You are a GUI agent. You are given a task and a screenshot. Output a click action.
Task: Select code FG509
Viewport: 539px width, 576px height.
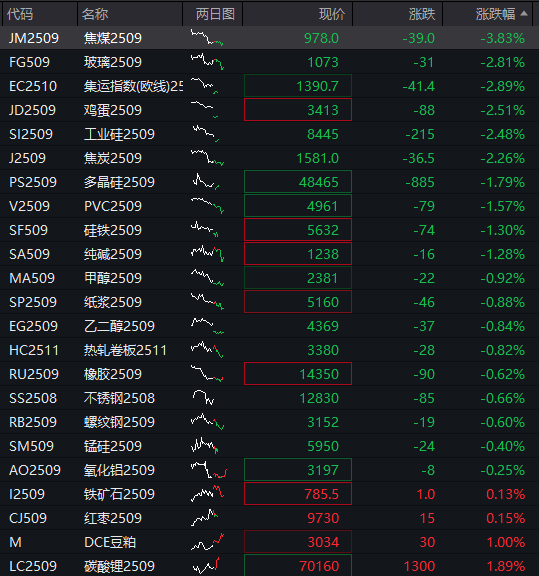29,62
